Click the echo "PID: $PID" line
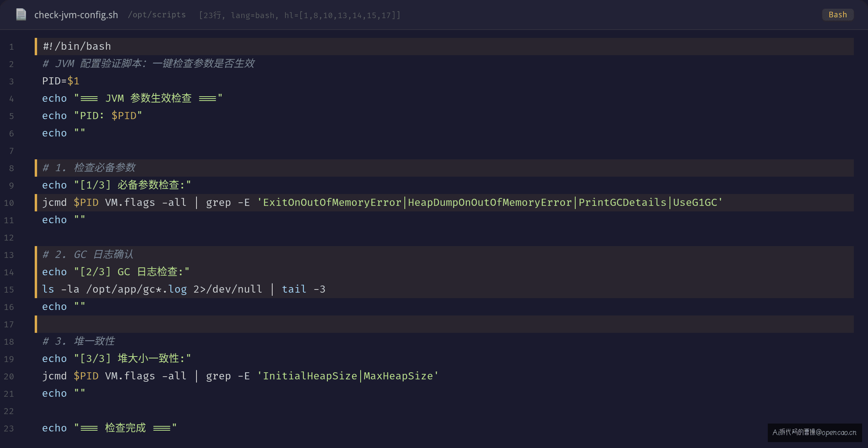The image size is (868, 448). [x=92, y=116]
